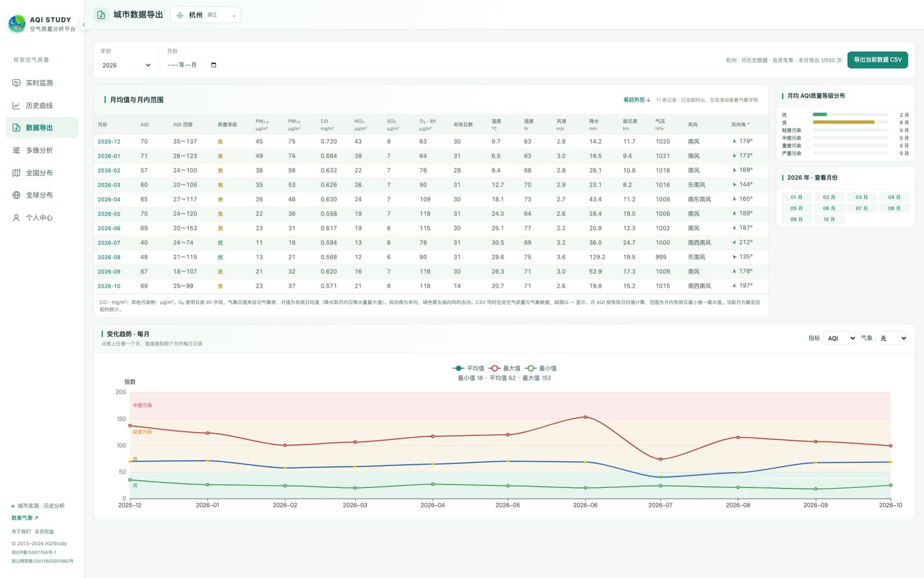Open the 杭州 city selector dropdown
The height and width of the screenshot is (578, 924).
click(206, 15)
